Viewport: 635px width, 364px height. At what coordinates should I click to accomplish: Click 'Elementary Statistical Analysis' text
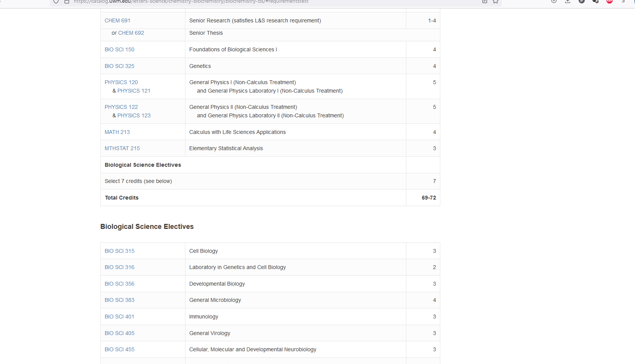click(226, 148)
